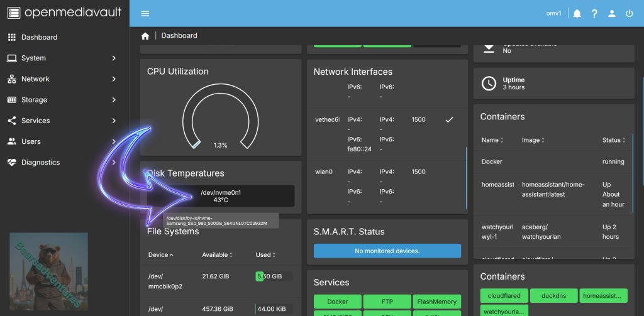Click the Uptime clock icon
644x316 pixels.
pyautogui.click(x=489, y=84)
